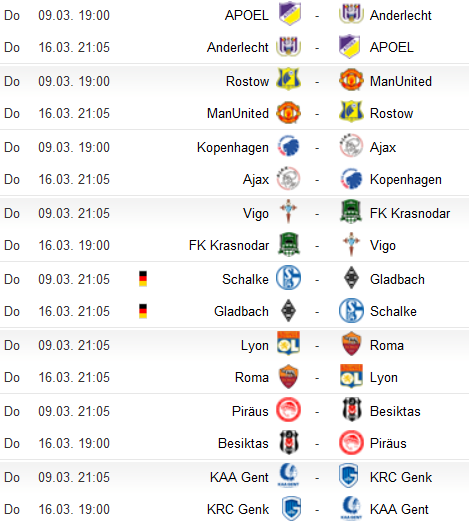Select the 16.03. 19:00 Besiktas match time

[x=74, y=443]
